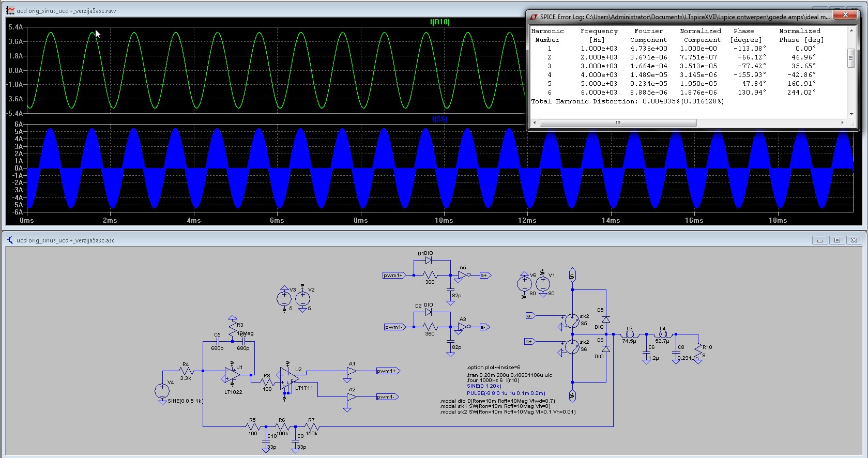Click the .model sk2 SW directive

(508, 412)
